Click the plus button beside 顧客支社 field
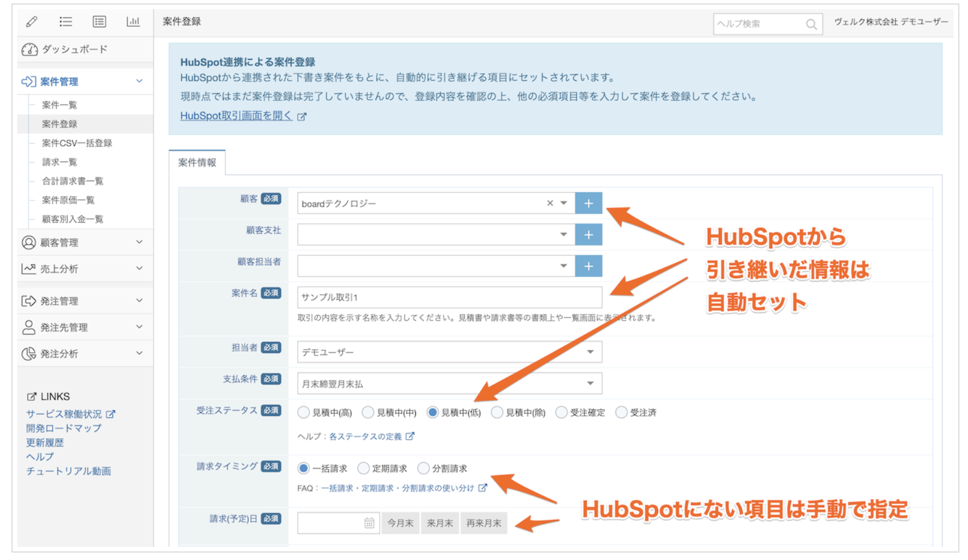This screenshot has height=560, width=968. click(x=588, y=235)
